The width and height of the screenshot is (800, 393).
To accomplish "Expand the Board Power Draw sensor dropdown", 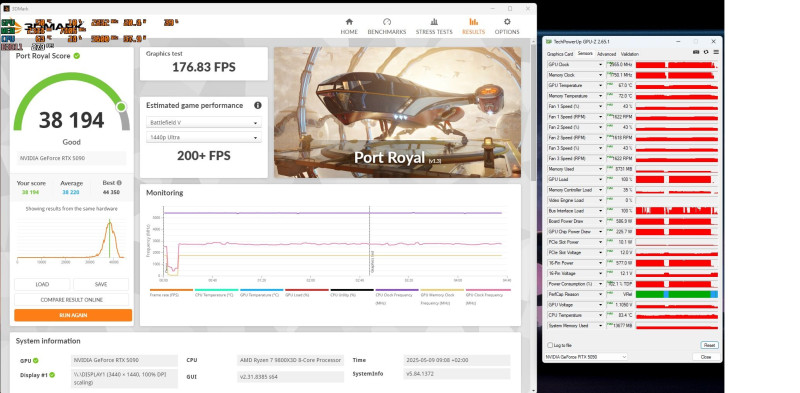I will [601, 221].
